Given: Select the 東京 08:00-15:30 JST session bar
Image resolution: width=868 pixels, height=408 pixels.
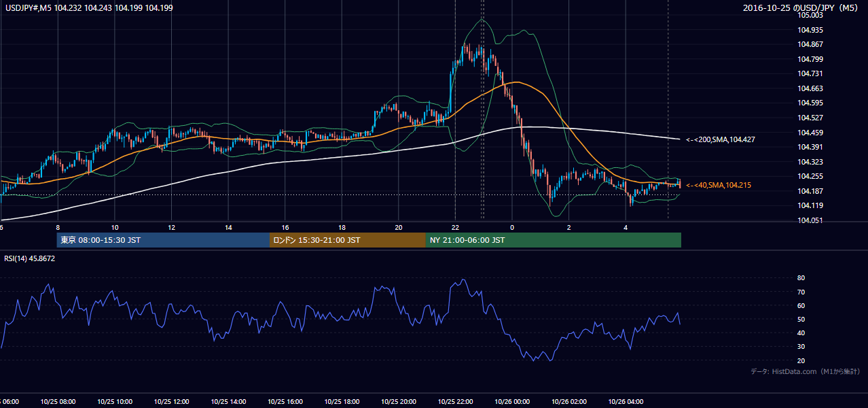Looking at the screenshot, I should [163, 240].
